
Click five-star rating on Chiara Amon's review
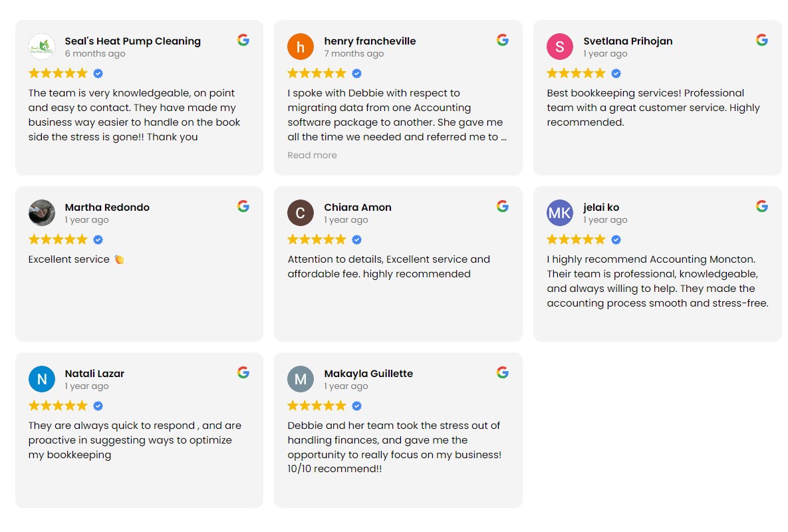pos(317,239)
